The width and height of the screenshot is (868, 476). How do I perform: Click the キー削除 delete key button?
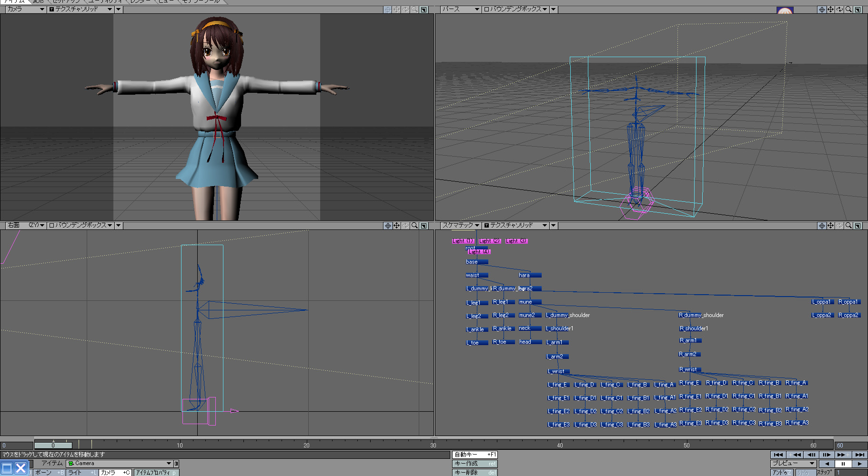[475, 473]
